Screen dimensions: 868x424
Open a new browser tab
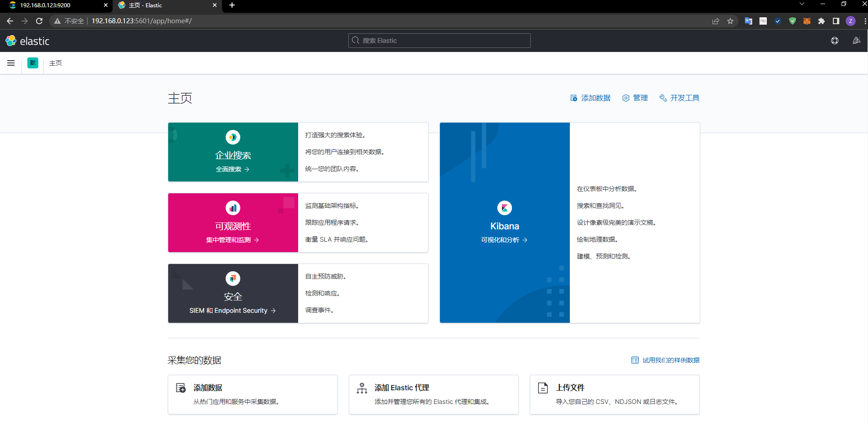click(x=232, y=5)
